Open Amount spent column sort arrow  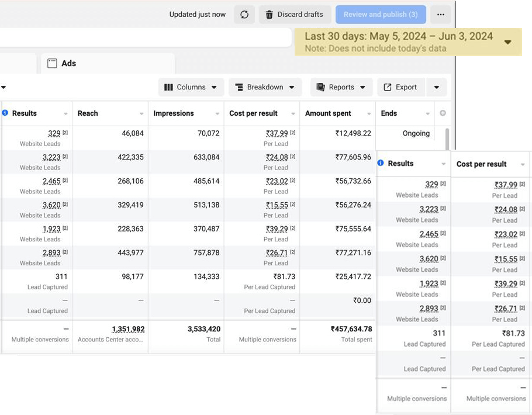(369, 114)
